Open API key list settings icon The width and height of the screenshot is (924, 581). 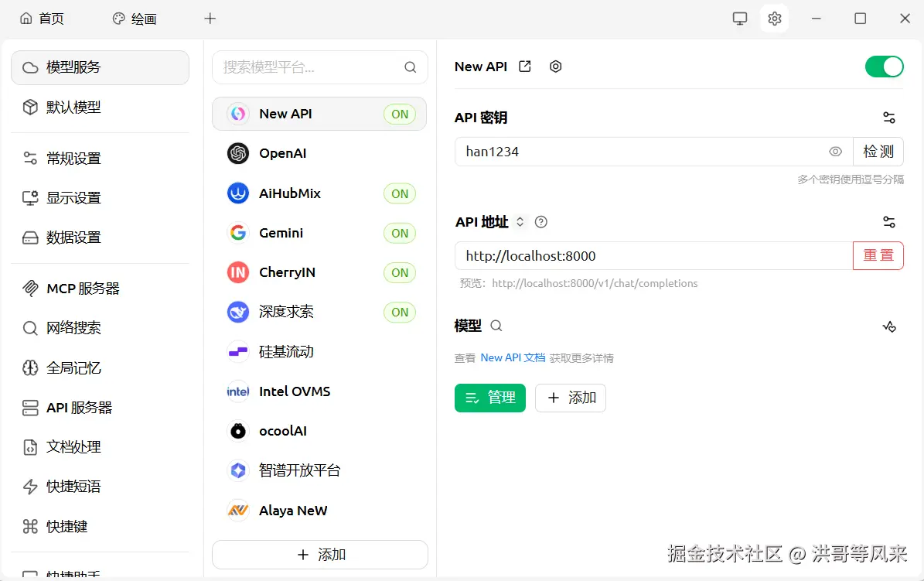click(889, 118)
